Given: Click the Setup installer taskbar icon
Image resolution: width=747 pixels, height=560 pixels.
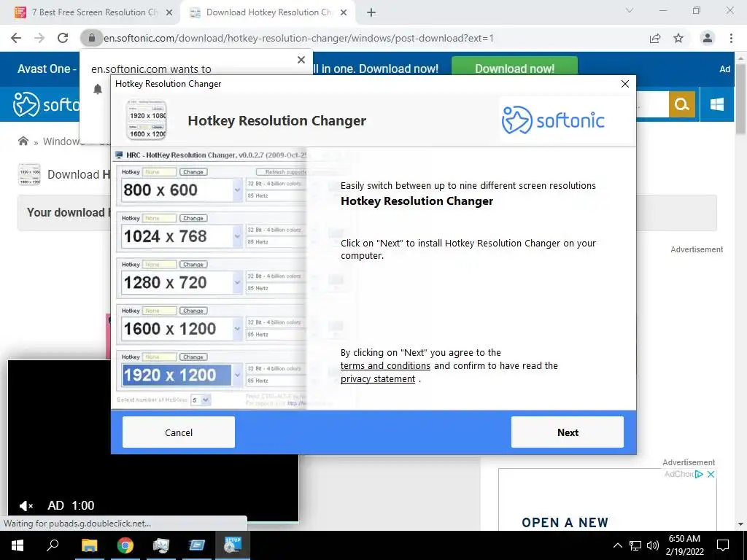Looking at the screenshot, I should tap(233, 545).
